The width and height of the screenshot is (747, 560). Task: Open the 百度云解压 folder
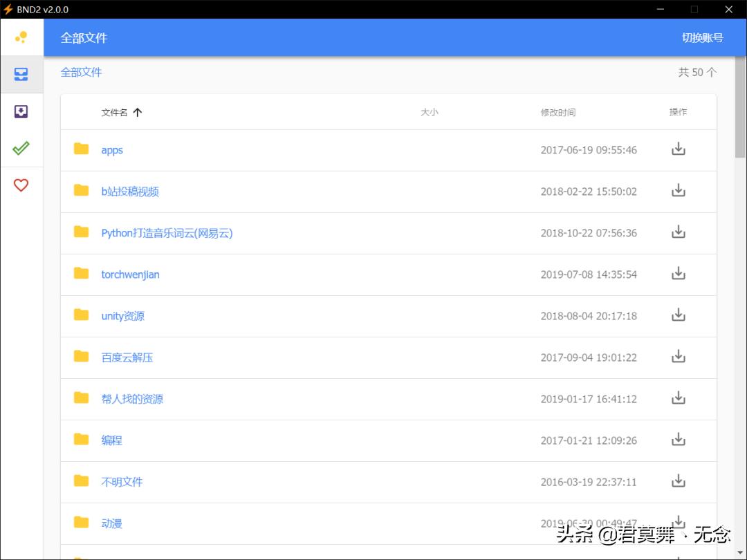[x=127, y=357]
